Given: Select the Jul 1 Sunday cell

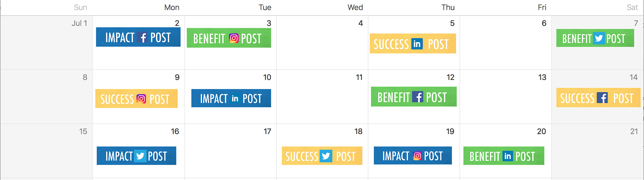Looking at the screenshot, I should pos(46,42).
